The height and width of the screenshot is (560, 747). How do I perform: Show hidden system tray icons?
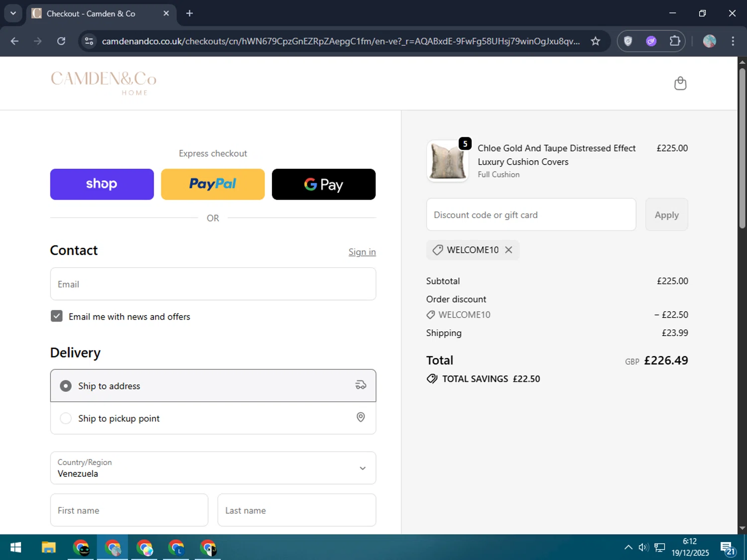click(628, 548)
